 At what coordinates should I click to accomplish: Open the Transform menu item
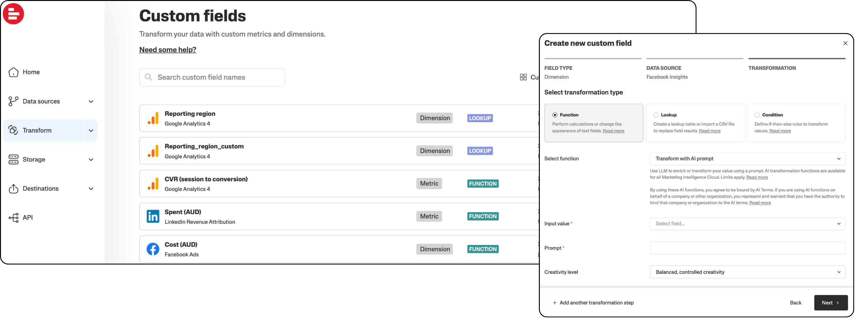point(37,130)
